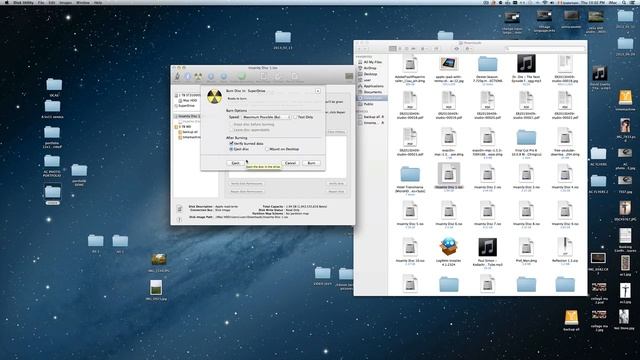This screenshot has width=640, height=360.
Task: Open the Edit menu
Action: (x=52, y=2)
